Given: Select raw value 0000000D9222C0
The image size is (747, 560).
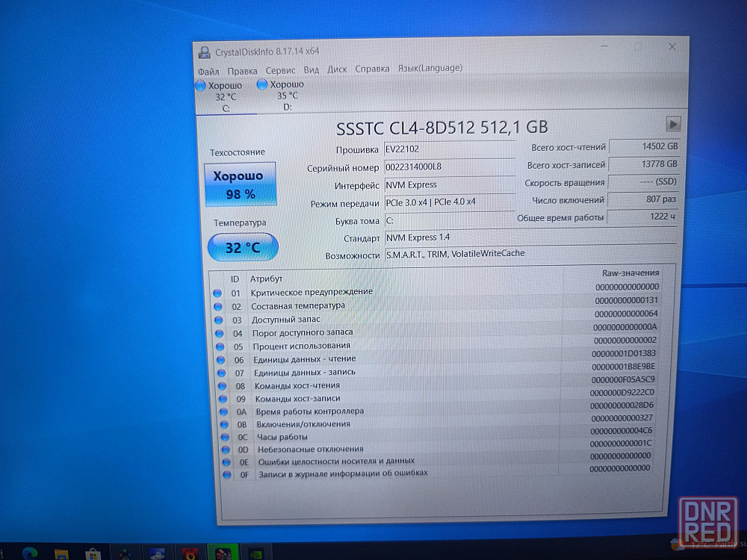Looking at the screenshot, I should click(622, 393).
